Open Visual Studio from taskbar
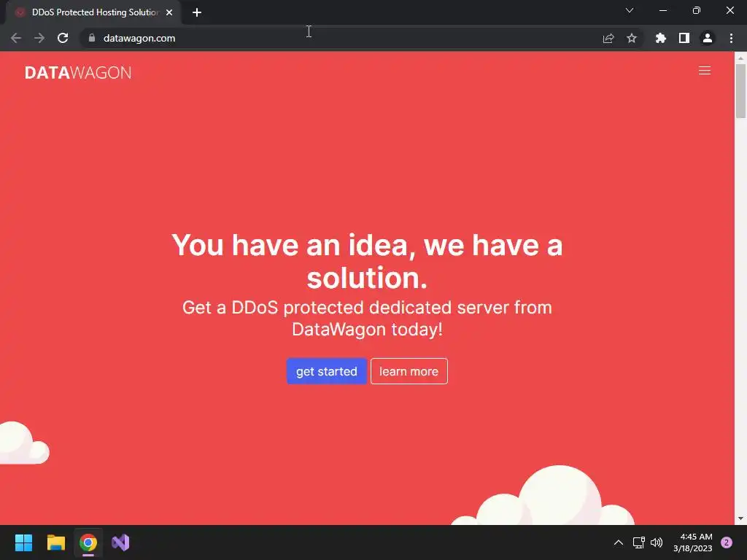Viewport: 747px width, 560px height. [120, 542]
